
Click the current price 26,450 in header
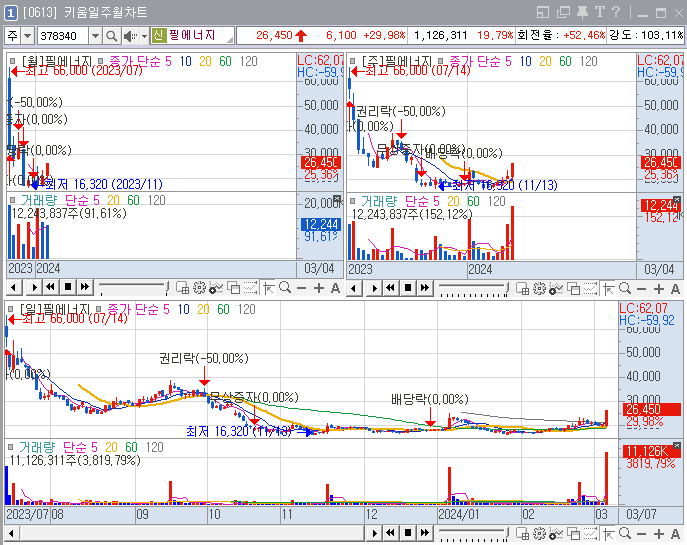[274, 35]
